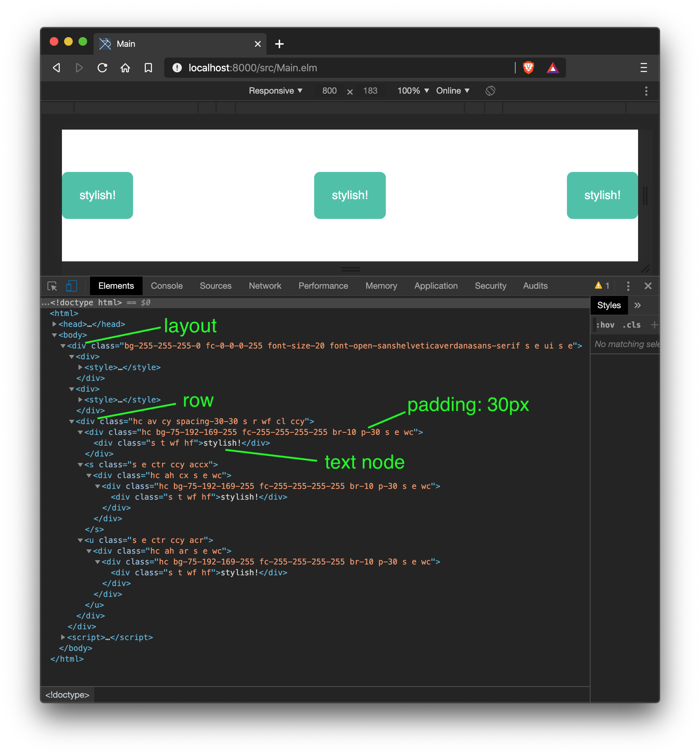
Task: Switch to the Memory tab
Action: (381, 286)
